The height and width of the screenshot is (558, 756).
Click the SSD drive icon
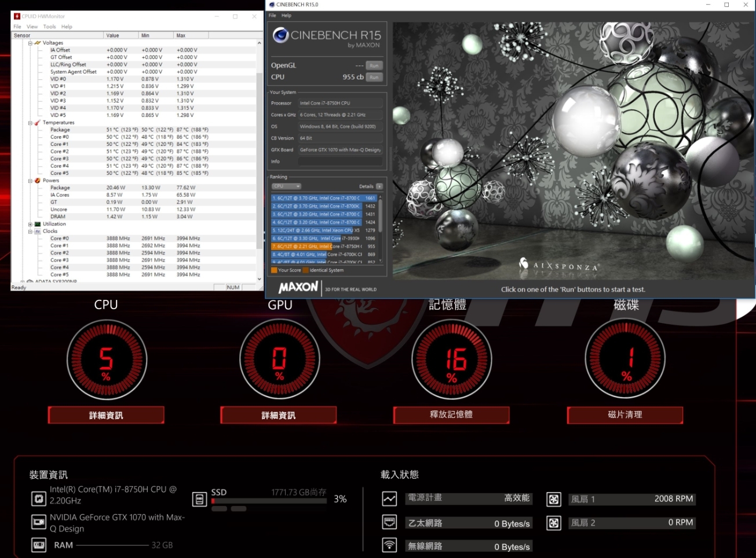click(x=199, y=499)
